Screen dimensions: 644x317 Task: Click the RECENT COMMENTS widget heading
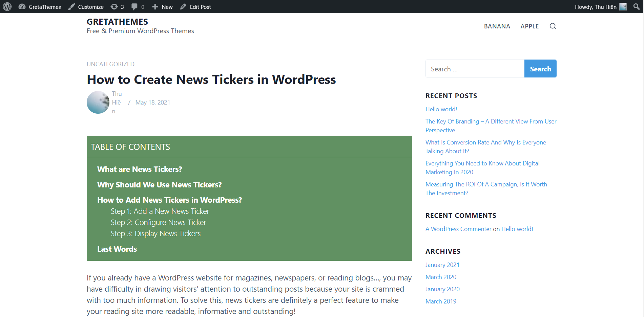[x=461, y=216]
